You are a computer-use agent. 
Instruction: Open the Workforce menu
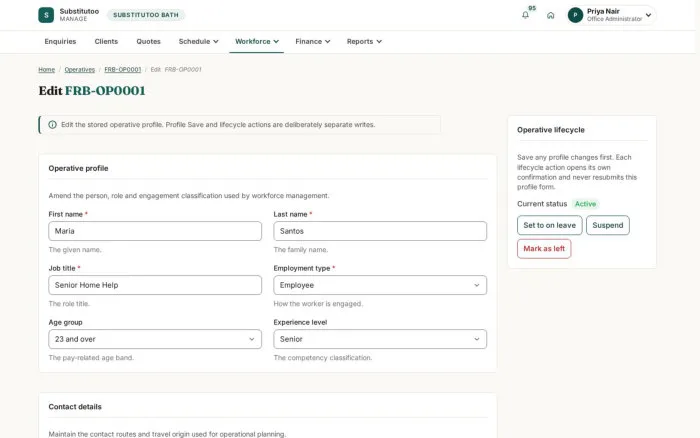point(257,42)
